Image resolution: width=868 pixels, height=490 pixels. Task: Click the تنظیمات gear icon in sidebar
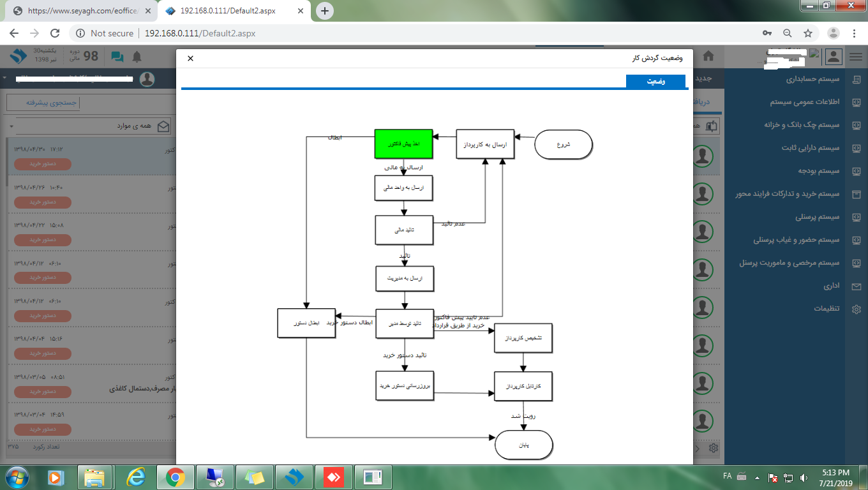856,309
